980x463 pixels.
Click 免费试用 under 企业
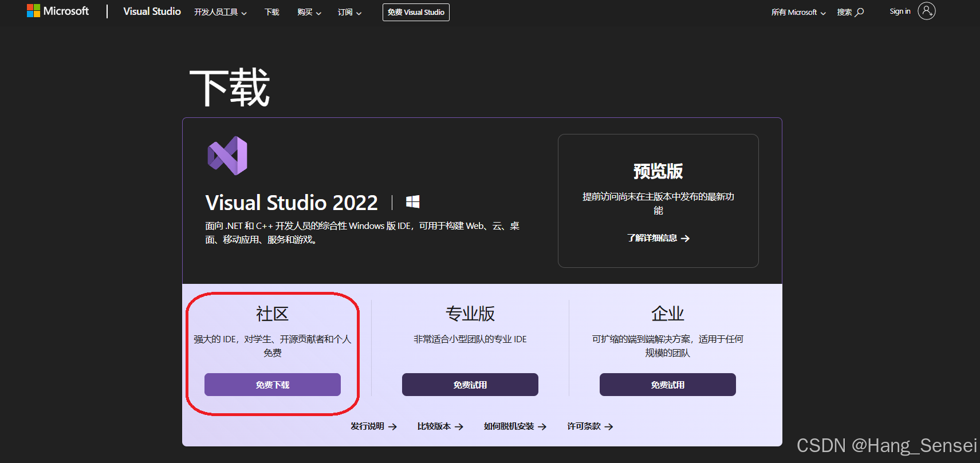[x=668, y=385]
